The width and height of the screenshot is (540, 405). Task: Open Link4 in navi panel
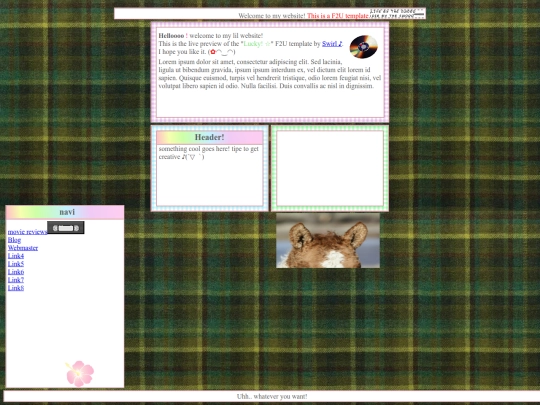tap(16, 256)
